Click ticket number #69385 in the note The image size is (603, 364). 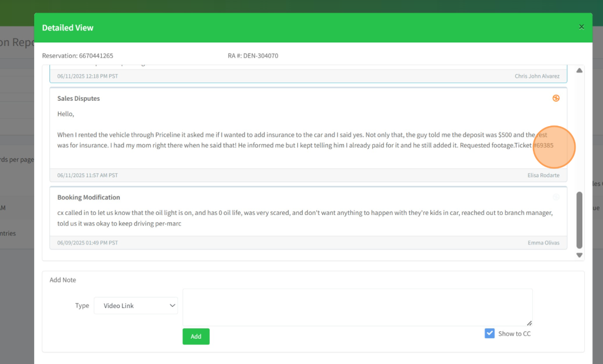click(x=543, y=145)
